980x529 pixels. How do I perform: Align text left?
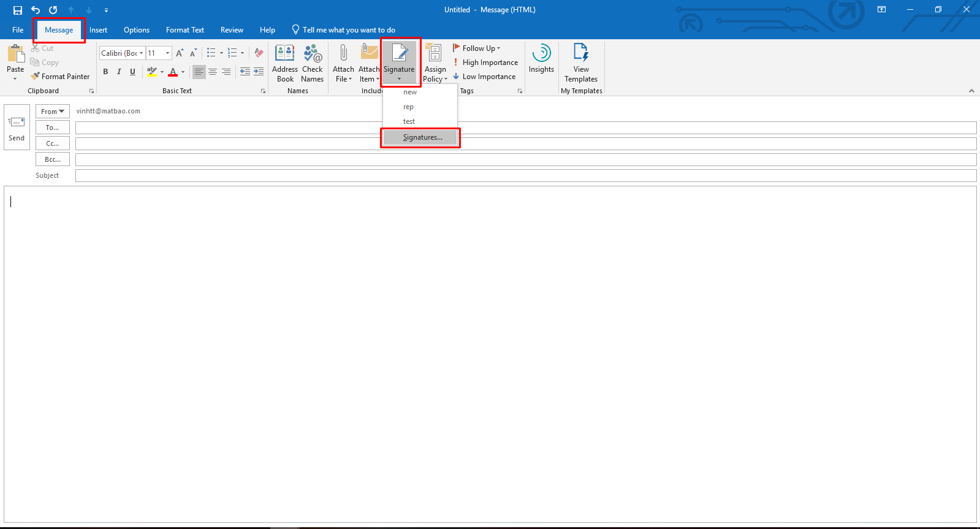[x=199, y=72]
